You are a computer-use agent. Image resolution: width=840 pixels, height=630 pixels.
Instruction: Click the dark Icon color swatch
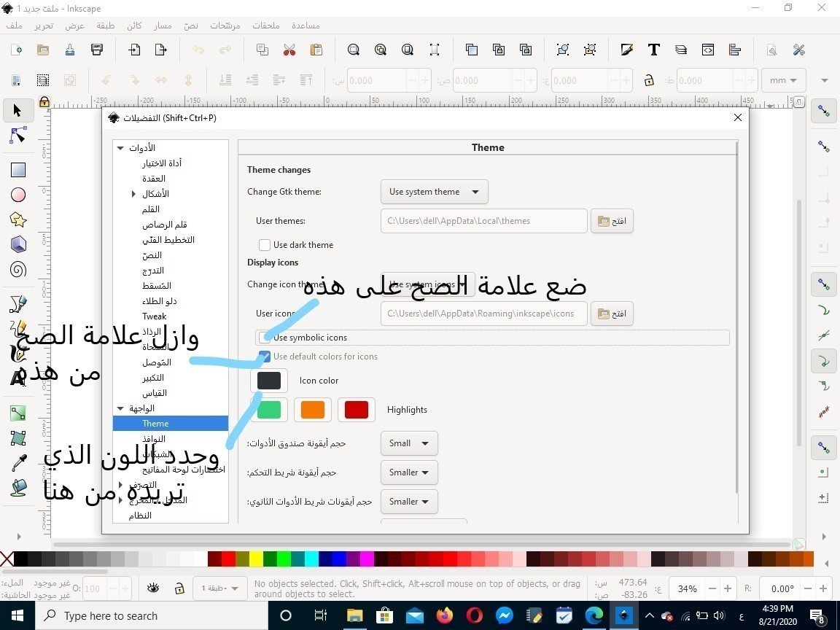pos(269,381)
